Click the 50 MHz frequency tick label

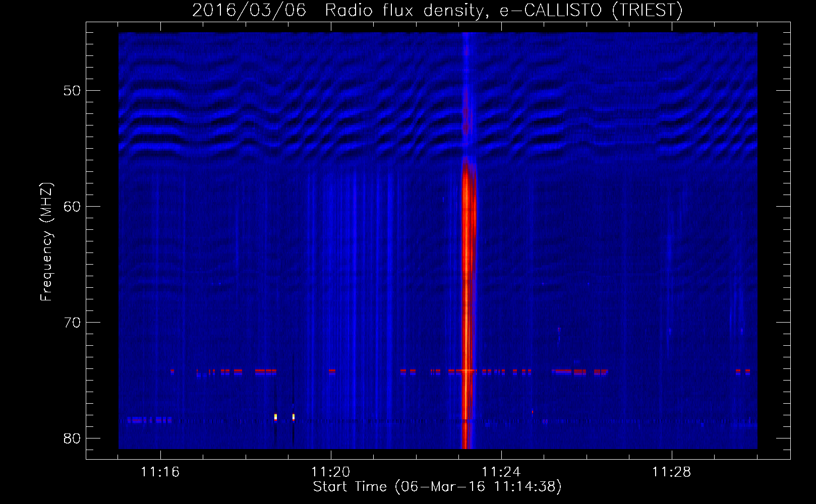72,91
